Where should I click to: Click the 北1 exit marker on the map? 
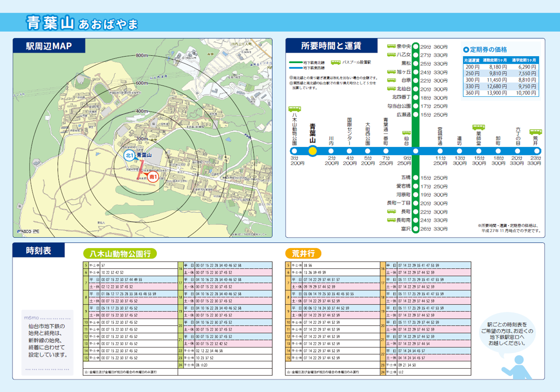[129, 156]
